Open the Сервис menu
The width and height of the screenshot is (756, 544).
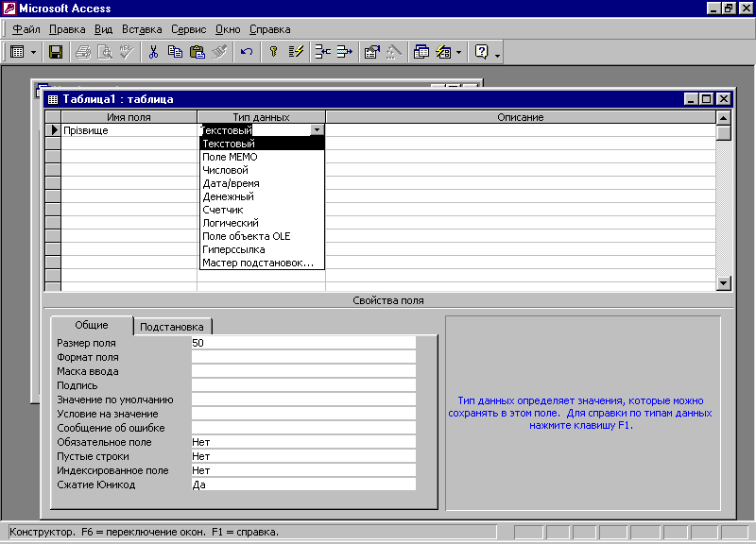(188, 29)
